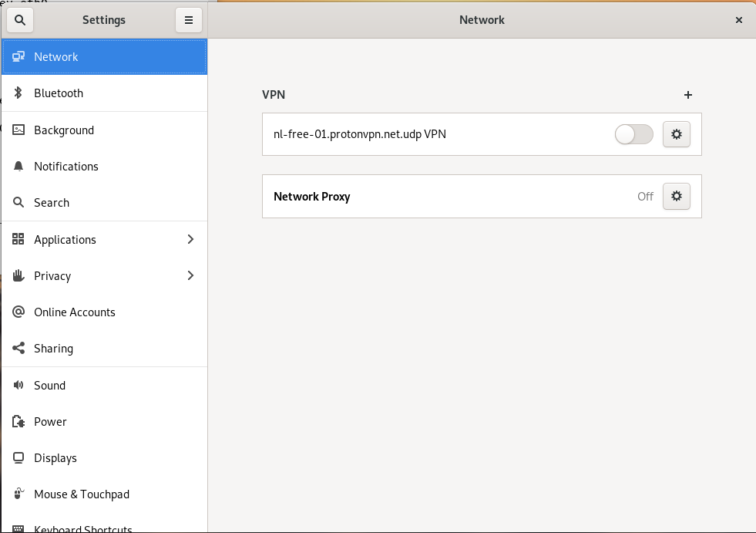
Task: Open Sharing settings label
Action: coord(53,349)
